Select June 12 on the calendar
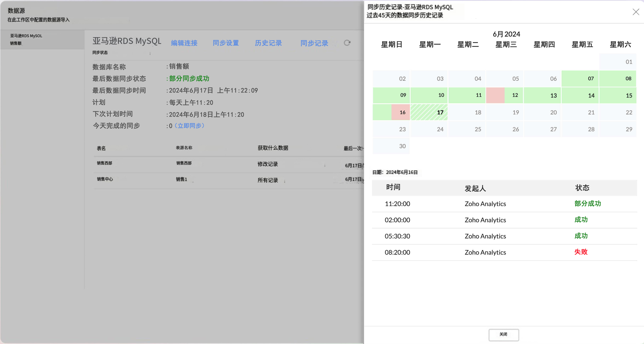Image resolution: width=644 pixels, height=344 pixels. pos(505,95)
